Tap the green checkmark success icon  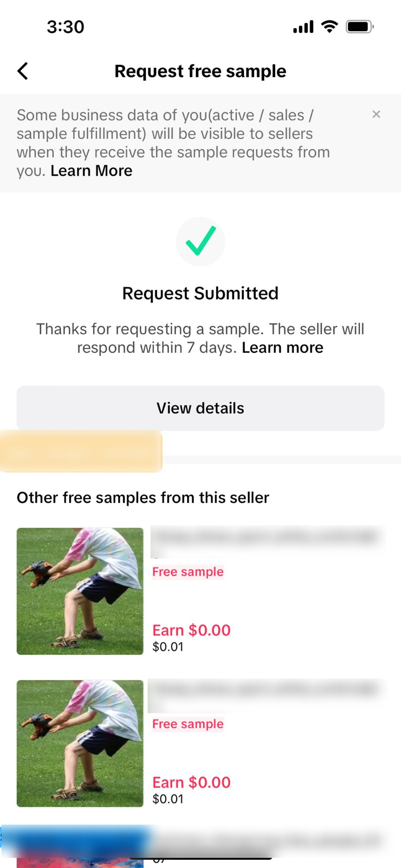pos(200,241)
